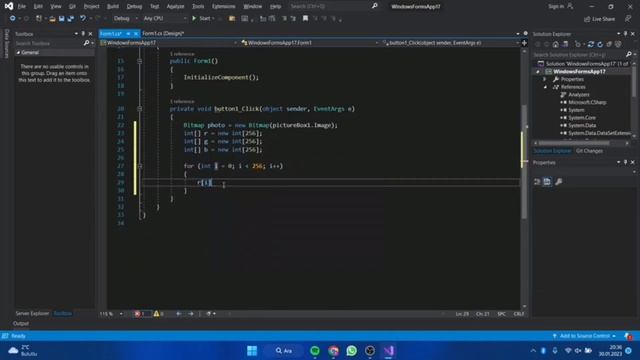Click the Collapse All icon in Solution Explorer

point(609,44)
